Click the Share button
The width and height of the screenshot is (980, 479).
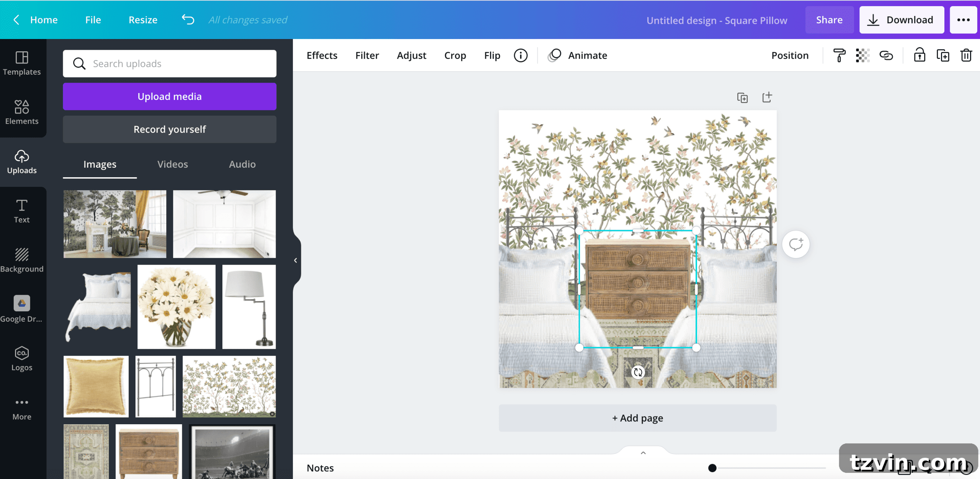click(829, 20)
